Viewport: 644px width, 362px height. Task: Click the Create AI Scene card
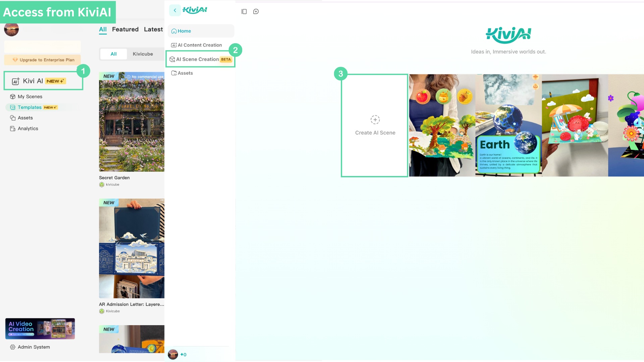(x=375, y=125)
